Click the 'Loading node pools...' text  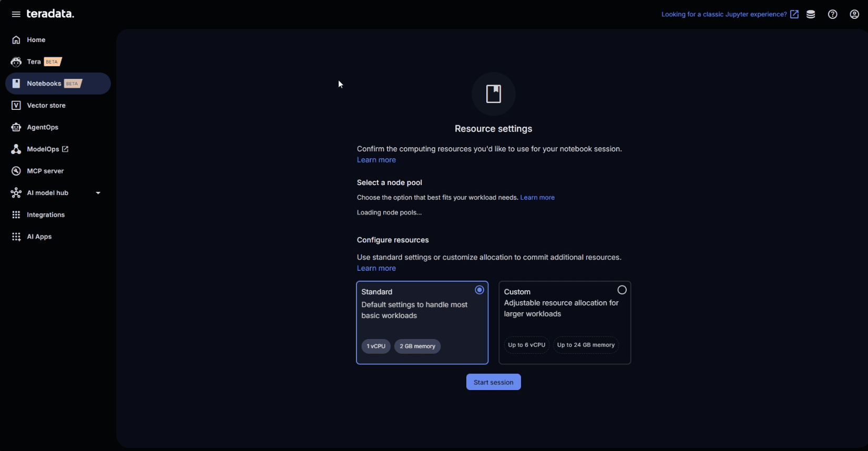click(x=390, y=212)
